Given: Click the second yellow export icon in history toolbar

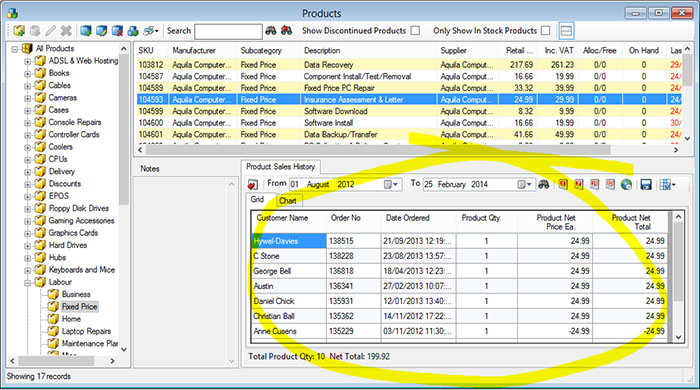Looking at the screenshot, I should [579, 184].
